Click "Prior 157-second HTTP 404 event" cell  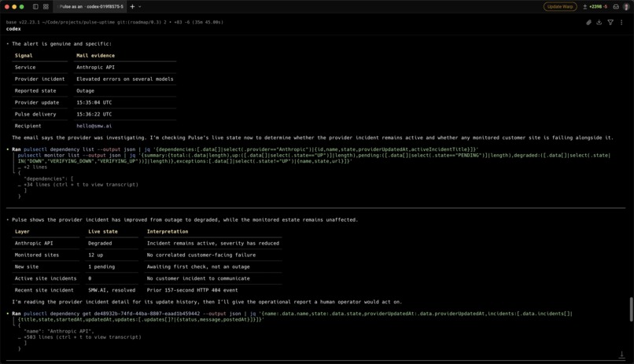tap(193, 290)
